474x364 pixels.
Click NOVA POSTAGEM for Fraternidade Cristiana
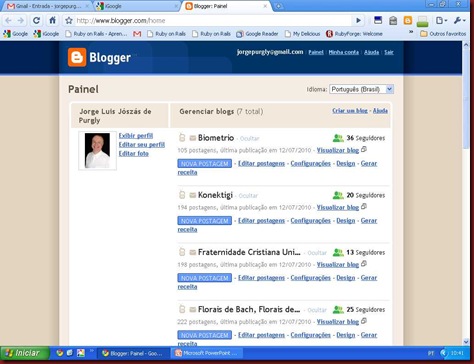[x=205, y=278]
